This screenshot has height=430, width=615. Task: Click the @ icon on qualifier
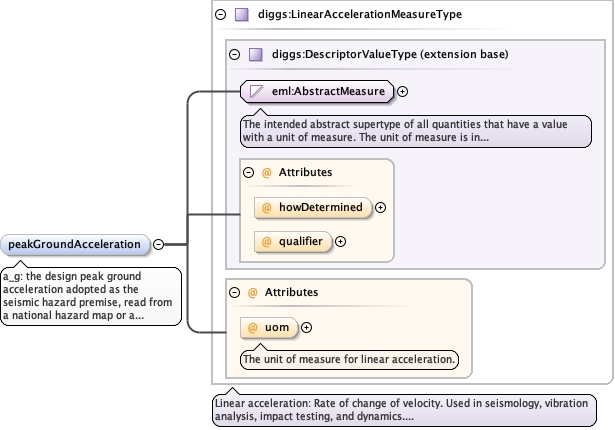point(267,241)
